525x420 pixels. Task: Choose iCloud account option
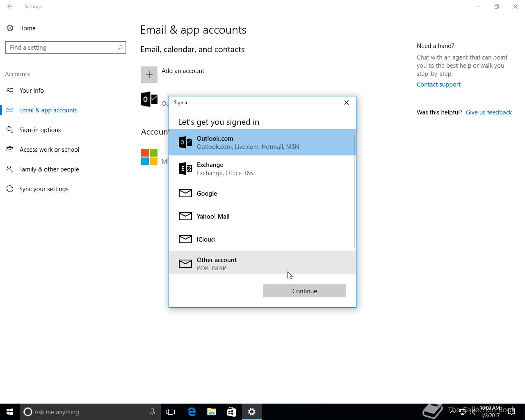tap(262, 239)
